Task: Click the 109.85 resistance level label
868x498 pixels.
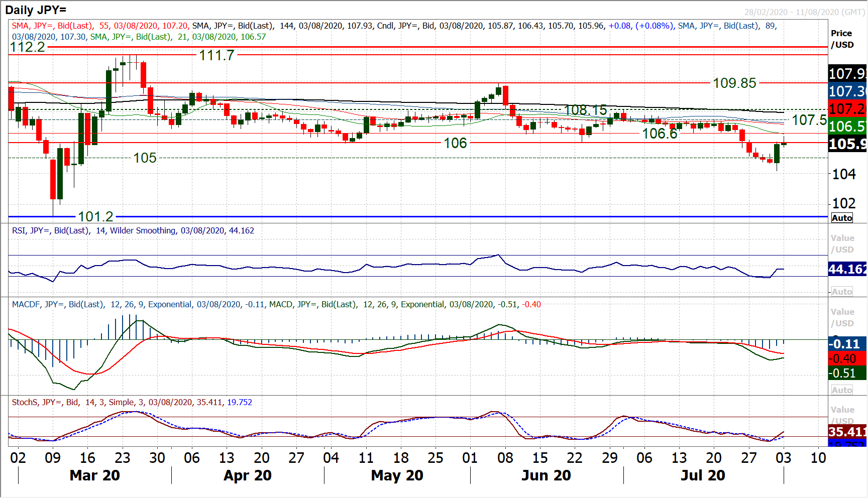Action: coord(734,83)
